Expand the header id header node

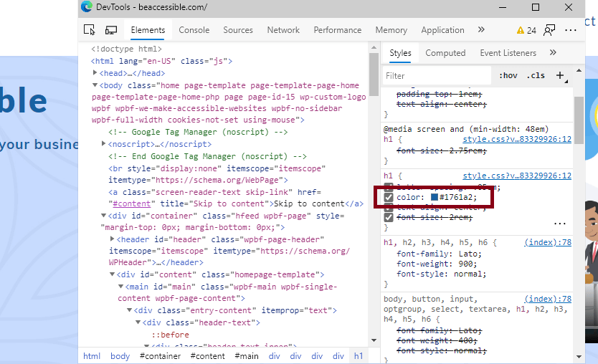pyautogui.click(x=112, y=239)
